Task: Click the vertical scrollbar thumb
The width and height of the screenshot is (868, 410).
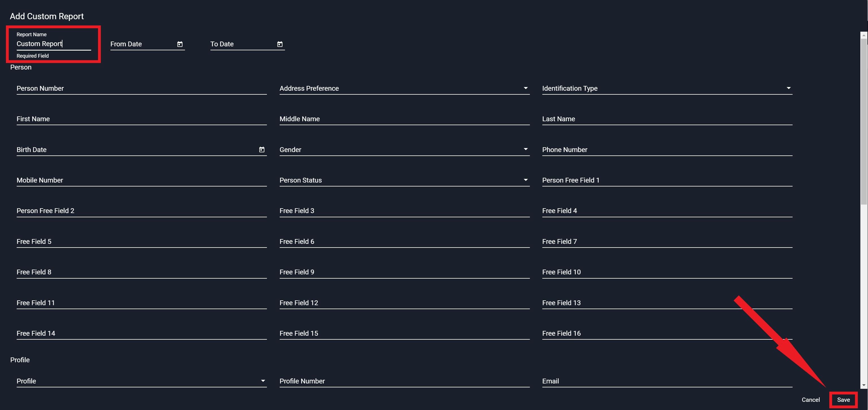Action: (x=863, y=122)
